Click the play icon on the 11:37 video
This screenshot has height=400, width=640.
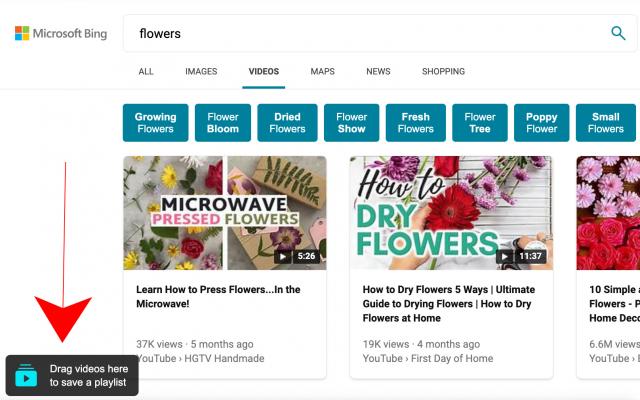(504, 256)
